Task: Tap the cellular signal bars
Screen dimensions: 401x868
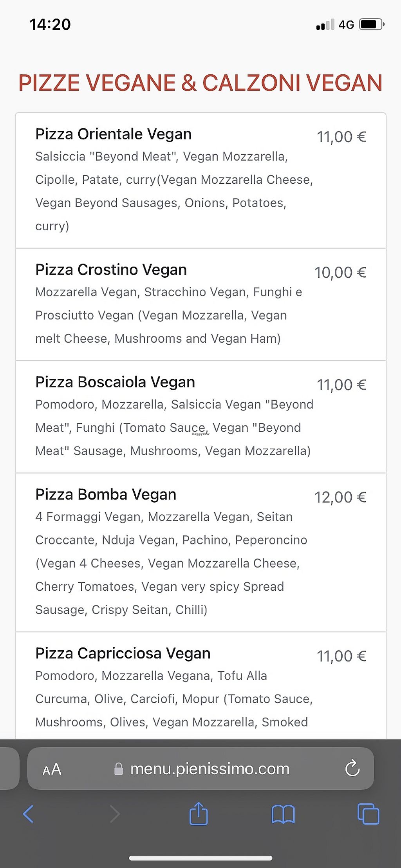Action: pos(325,25)
